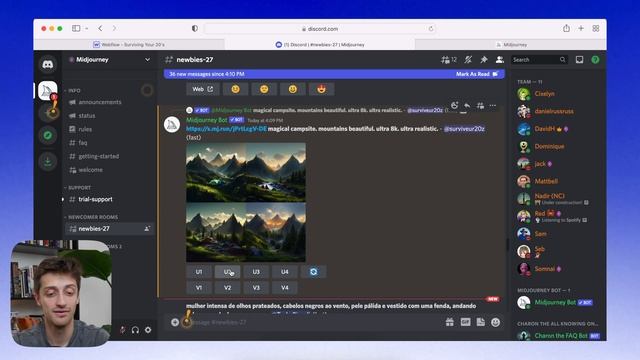Click the Download Apps icon in server bar
The height and width of the screenshot is (360, 640).
pos(48,161)
